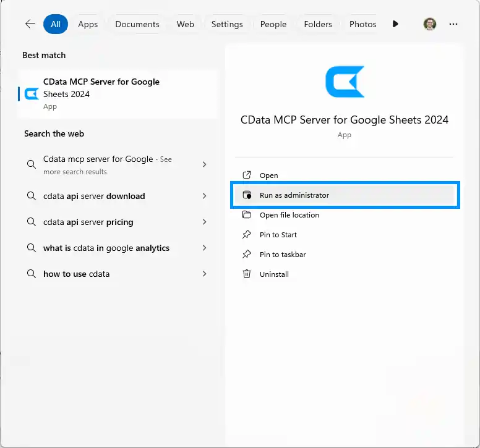Expand 'how to use cdata' result chevron
The height and width of the screenshot is (448, 480).
(205, 274)
